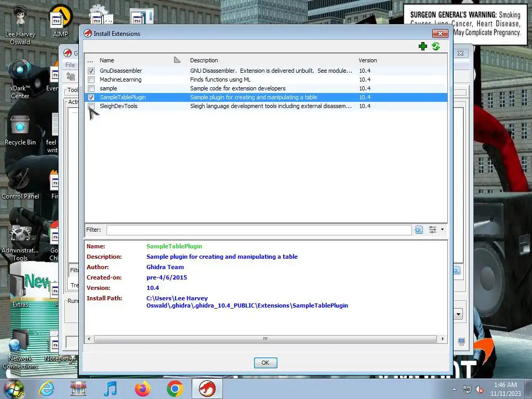The image size is (532, 399).
Task: Click 'Finds functions using ML' description
Action: tap(220, 79)
